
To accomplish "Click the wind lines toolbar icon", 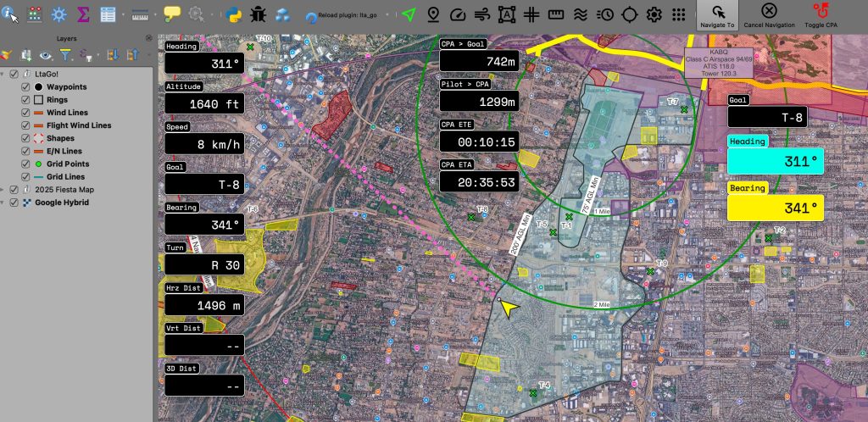I will (482, 14).
